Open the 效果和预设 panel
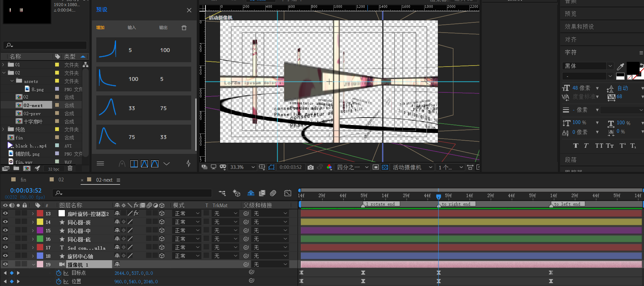 pos(579,26)
